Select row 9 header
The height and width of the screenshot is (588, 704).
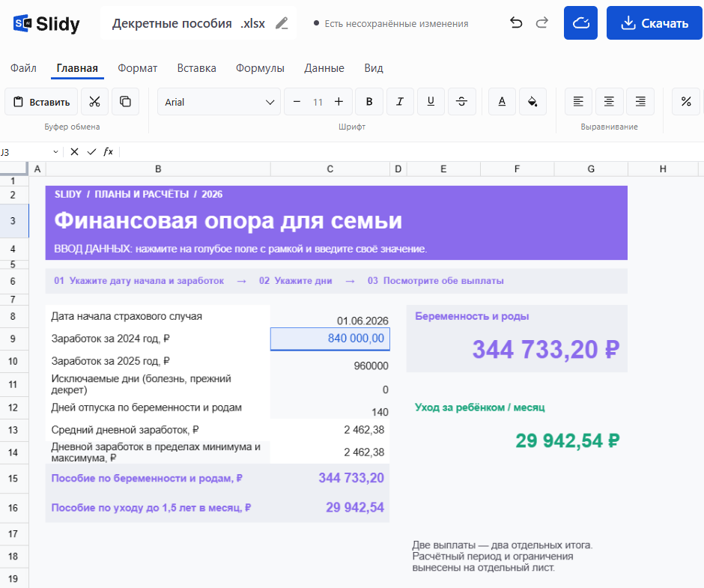[13, 339]
